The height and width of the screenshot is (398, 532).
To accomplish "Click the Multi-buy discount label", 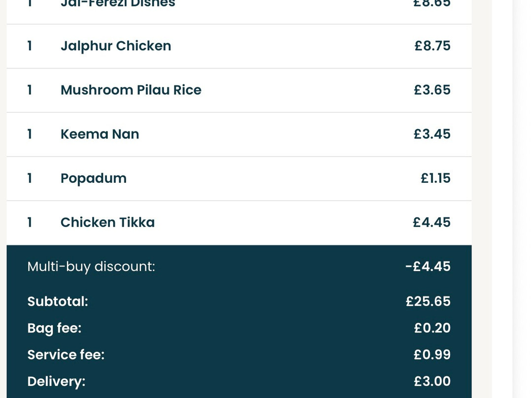I will [91, 266].
